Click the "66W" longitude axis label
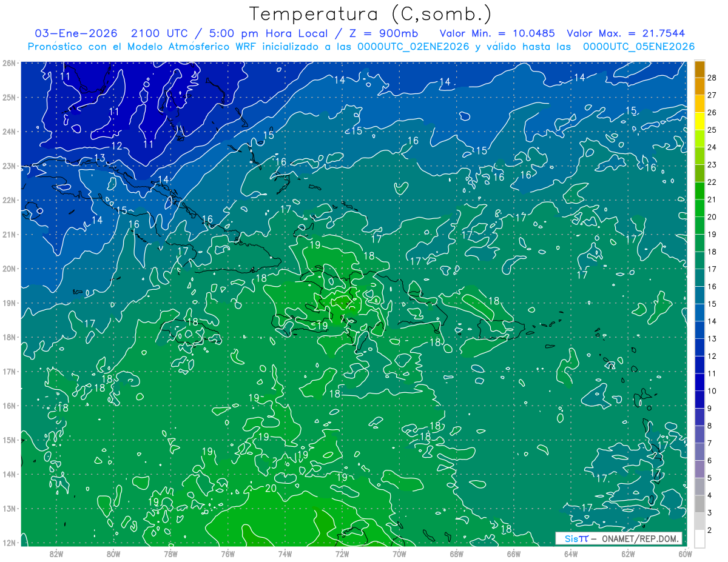Image resolution: width=728 pixels, height=562 pixels. tap(514, 554)
